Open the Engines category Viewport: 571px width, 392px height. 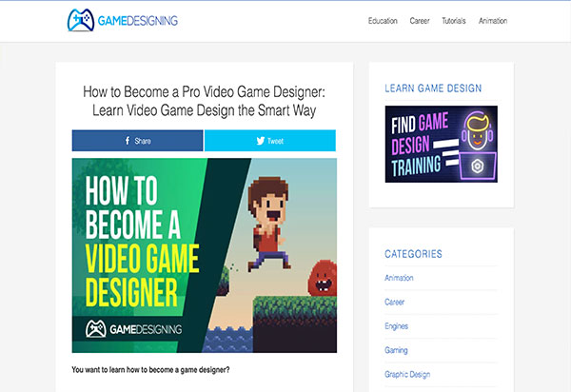(x=396, y=326)
